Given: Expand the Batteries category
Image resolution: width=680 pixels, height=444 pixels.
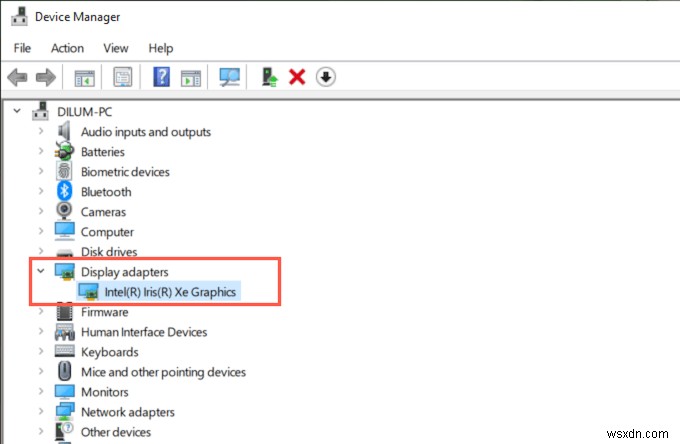Looking at the screenshot, I should pos(41,151).
